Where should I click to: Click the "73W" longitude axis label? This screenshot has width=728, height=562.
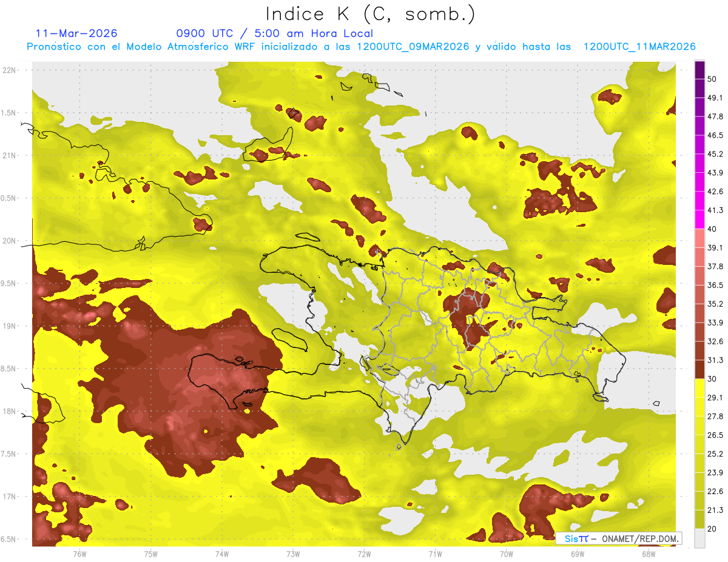[293, 554]
